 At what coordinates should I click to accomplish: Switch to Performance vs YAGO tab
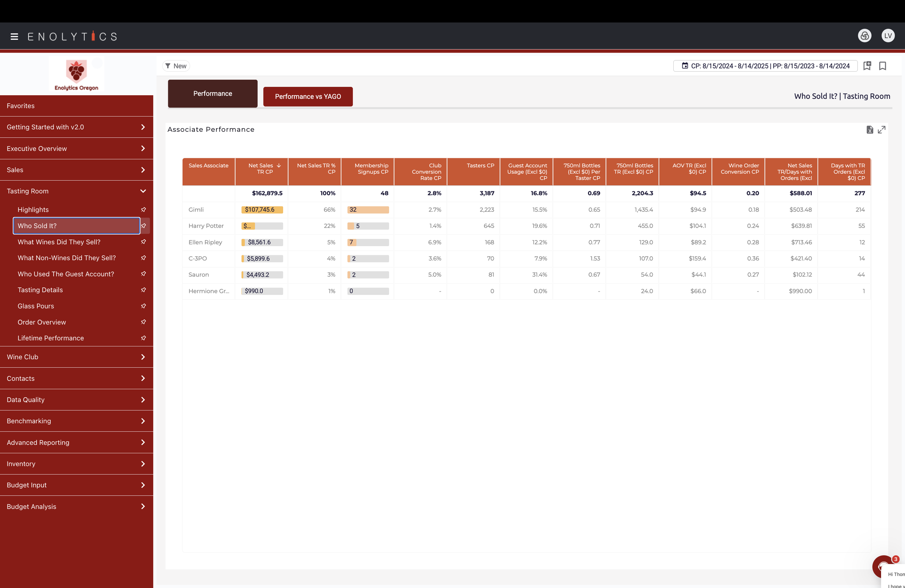(308, 97)
